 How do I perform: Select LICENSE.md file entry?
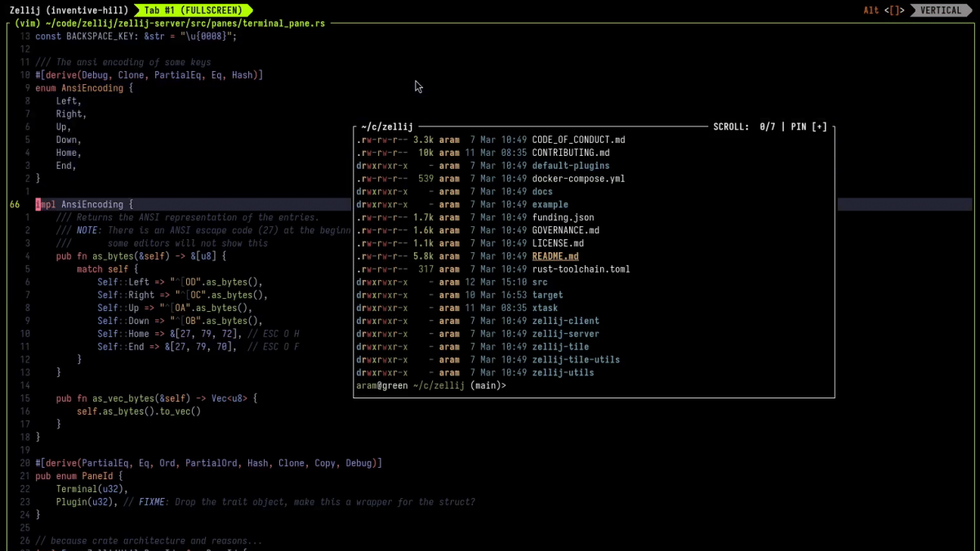click(558, 243)
